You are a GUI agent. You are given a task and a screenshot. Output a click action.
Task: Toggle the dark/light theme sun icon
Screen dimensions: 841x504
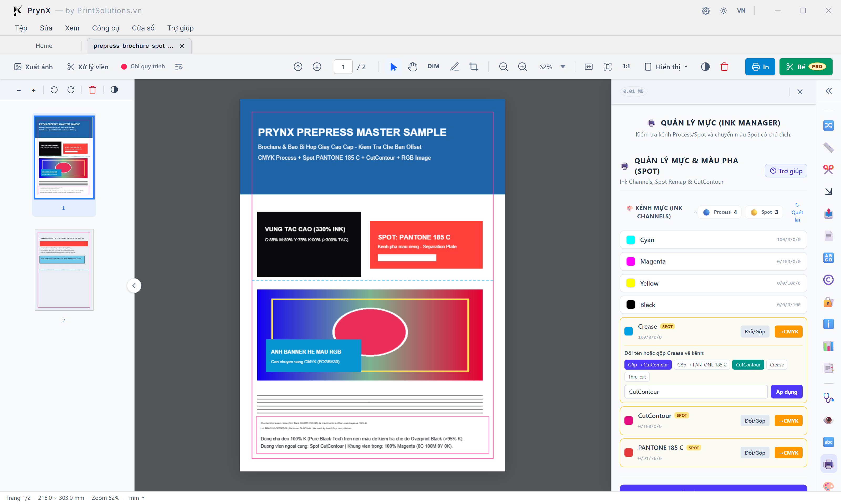[723, 10]
